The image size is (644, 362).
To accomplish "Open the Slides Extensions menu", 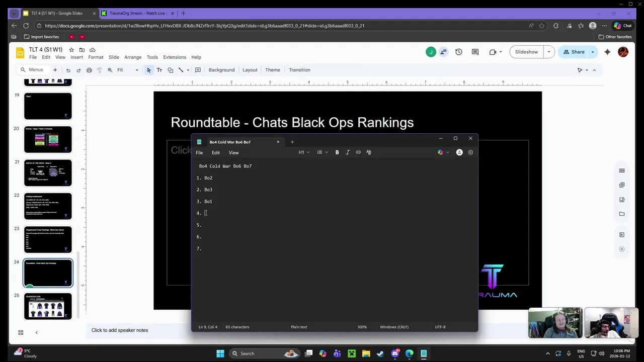I will [x=175, y=57].
